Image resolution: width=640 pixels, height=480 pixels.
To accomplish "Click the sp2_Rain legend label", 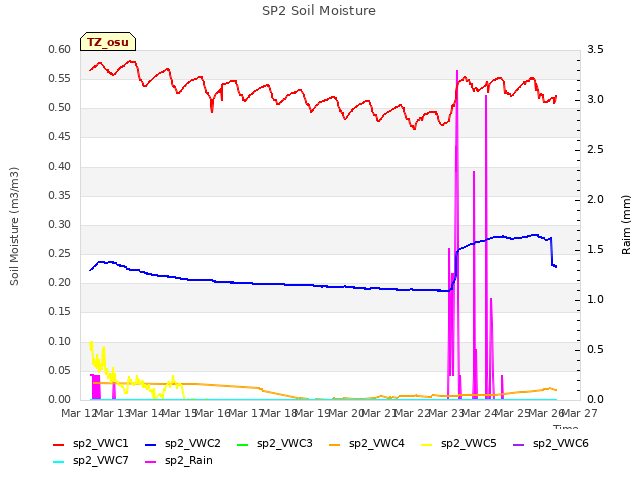I will [189, 460].
